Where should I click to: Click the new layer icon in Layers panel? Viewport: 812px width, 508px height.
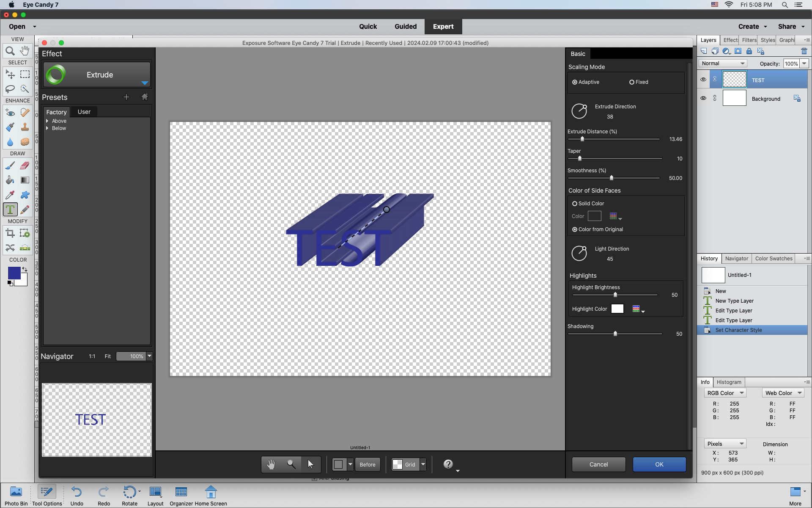704,51
